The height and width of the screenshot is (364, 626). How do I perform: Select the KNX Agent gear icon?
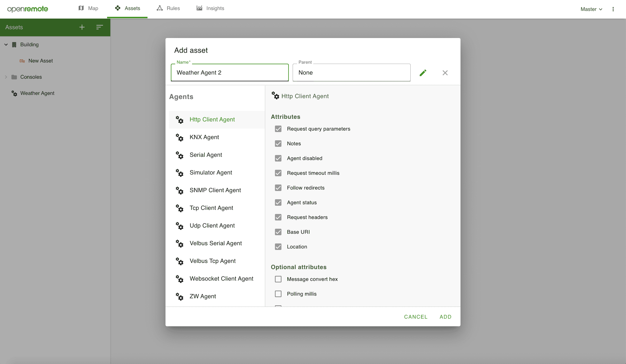pos(179,137)
